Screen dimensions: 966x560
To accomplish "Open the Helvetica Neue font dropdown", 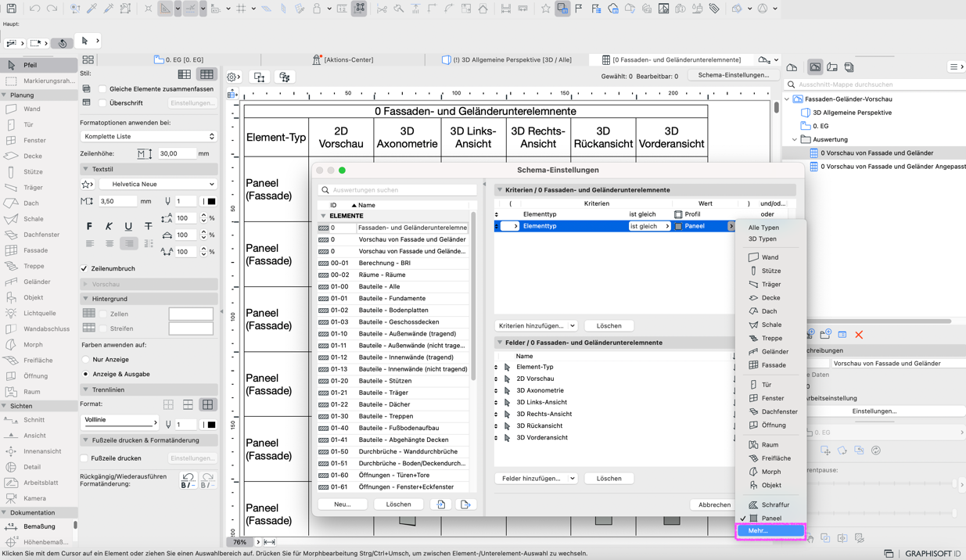I will [x=157, y=185].
